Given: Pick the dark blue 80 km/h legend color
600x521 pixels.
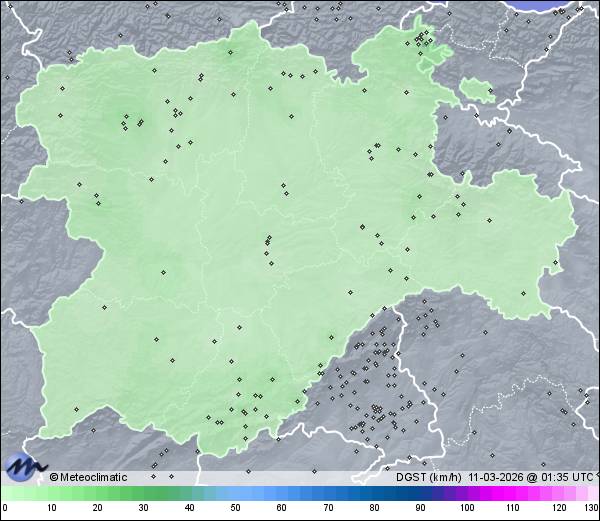Looking at the screenshot, I should coord(373,494).
